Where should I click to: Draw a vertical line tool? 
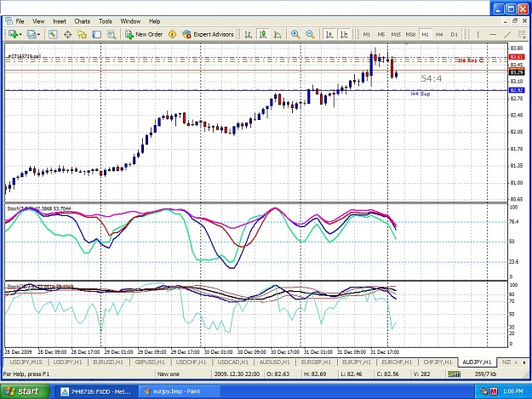click(478, 34)
